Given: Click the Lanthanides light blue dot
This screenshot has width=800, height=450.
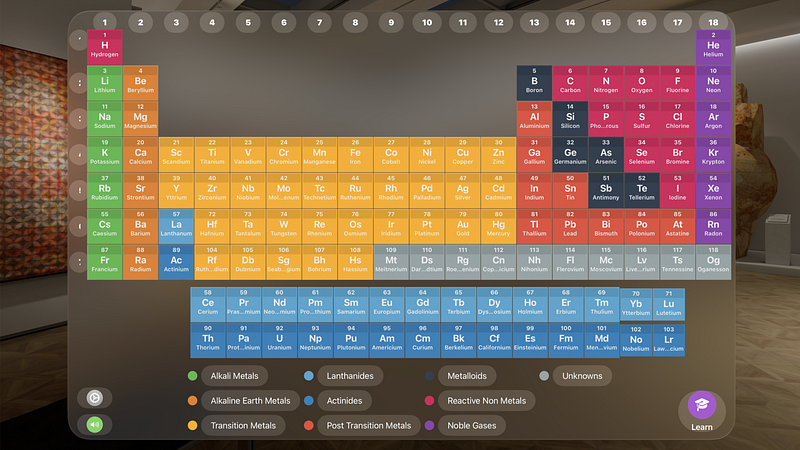Looking at the screenshot, I should (x=309, y=376).
